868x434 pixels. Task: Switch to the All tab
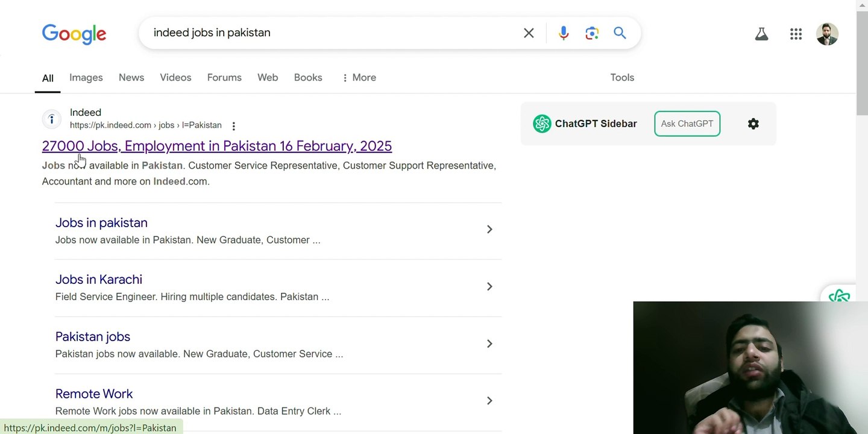(48, 78)
